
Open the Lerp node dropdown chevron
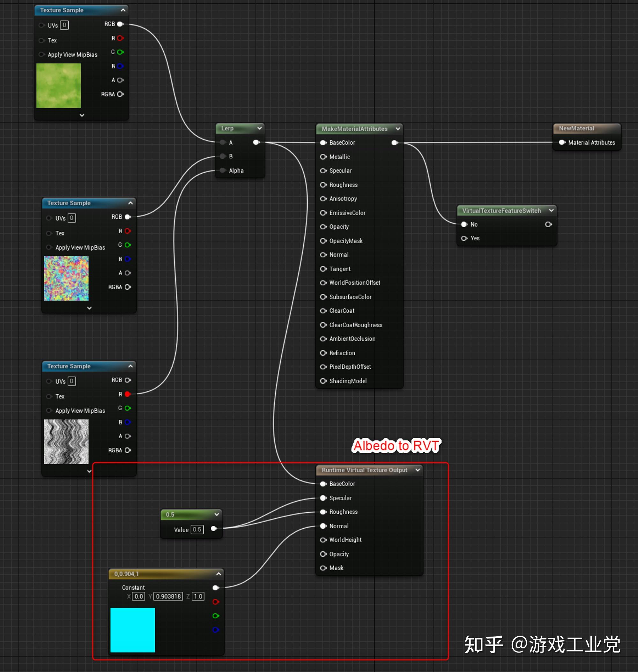(259, 128)
